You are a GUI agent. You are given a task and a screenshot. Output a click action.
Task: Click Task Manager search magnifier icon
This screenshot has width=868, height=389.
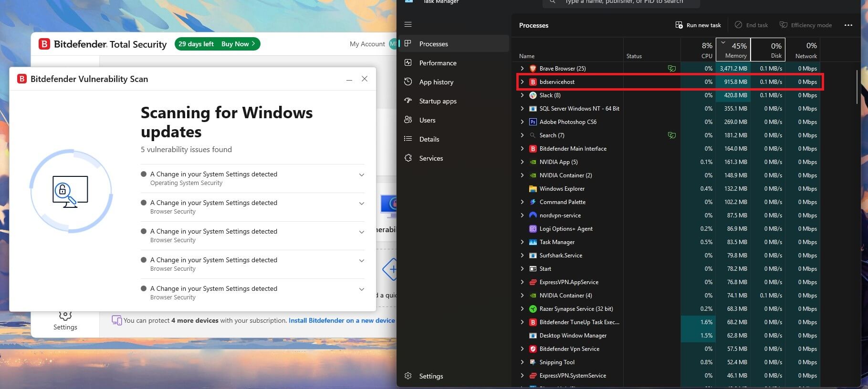click(x=552, y=2)
